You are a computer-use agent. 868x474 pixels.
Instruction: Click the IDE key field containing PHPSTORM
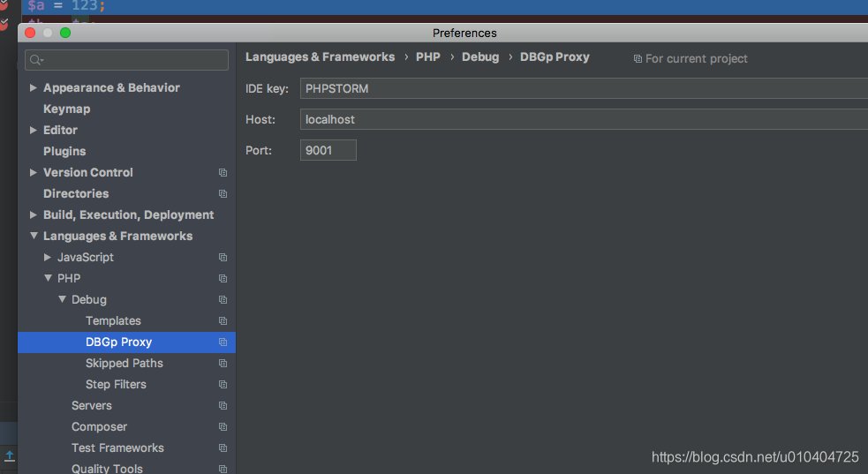point(584,88)
